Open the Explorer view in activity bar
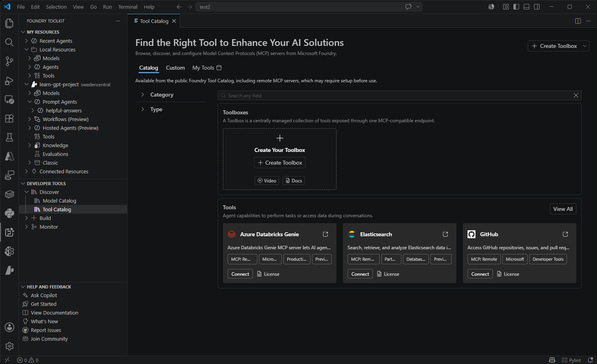597x364 pixels. 9,23
